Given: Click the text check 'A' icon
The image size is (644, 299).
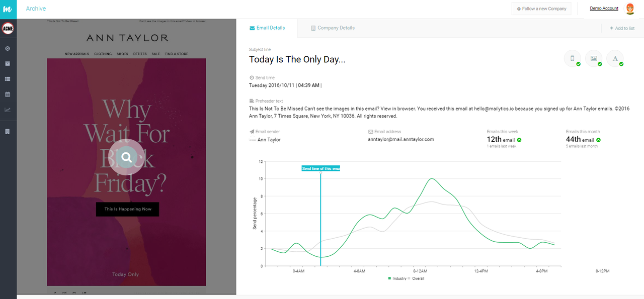Looking at the screenshot, I should [x=615, y=59].
